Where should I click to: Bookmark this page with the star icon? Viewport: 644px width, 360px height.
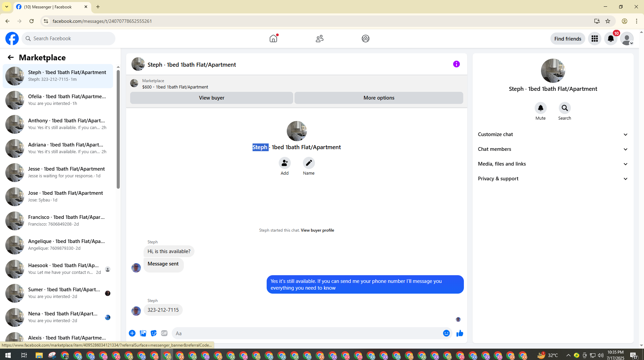tap(608, 21)
